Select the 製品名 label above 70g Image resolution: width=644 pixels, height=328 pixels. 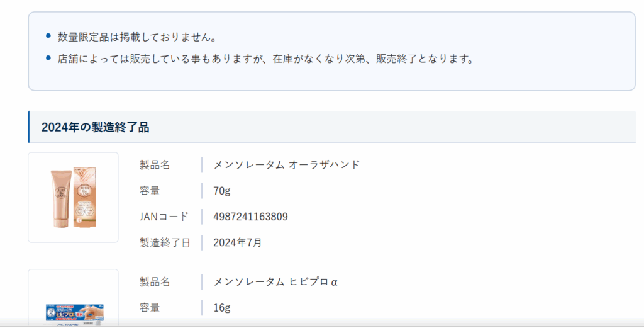point(155,165)
